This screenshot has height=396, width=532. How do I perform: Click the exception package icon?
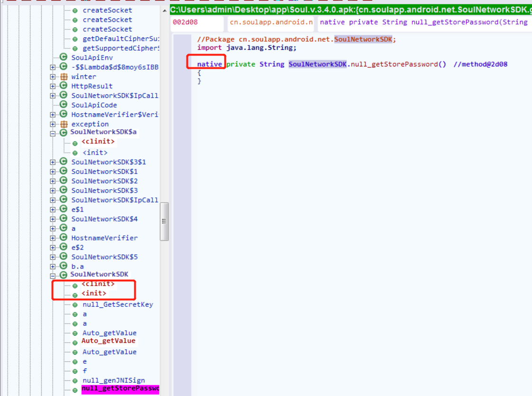tap(64, 124)
